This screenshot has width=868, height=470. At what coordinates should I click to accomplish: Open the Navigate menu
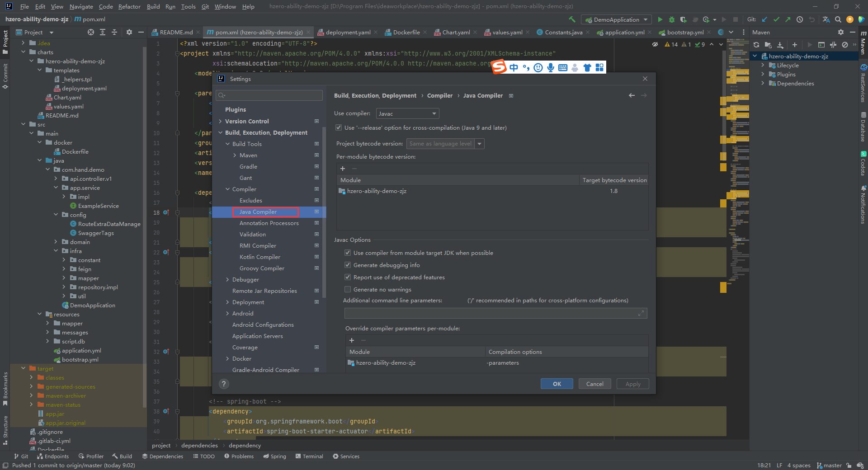(x=81, y=6)
